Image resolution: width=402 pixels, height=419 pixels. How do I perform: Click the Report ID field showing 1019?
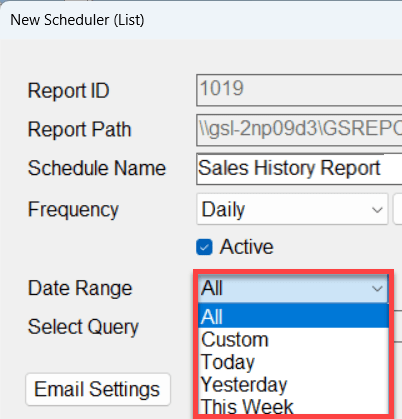coord(299,90)
